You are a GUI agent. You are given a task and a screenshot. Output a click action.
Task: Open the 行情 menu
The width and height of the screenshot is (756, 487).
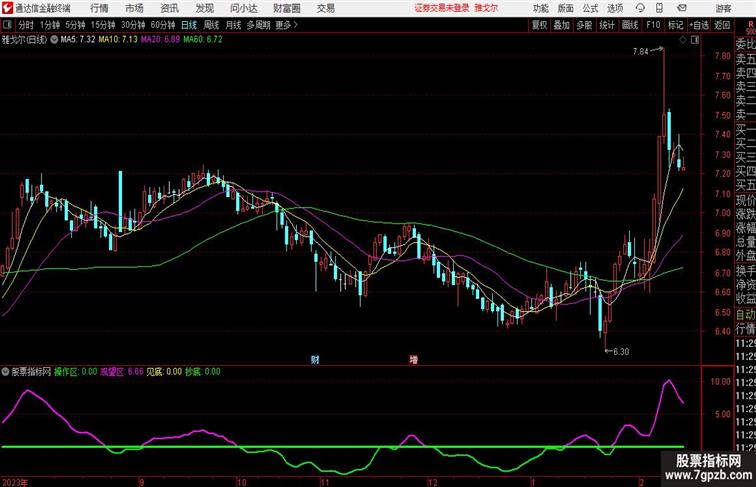pyautogui.click(x=99, y=8)
